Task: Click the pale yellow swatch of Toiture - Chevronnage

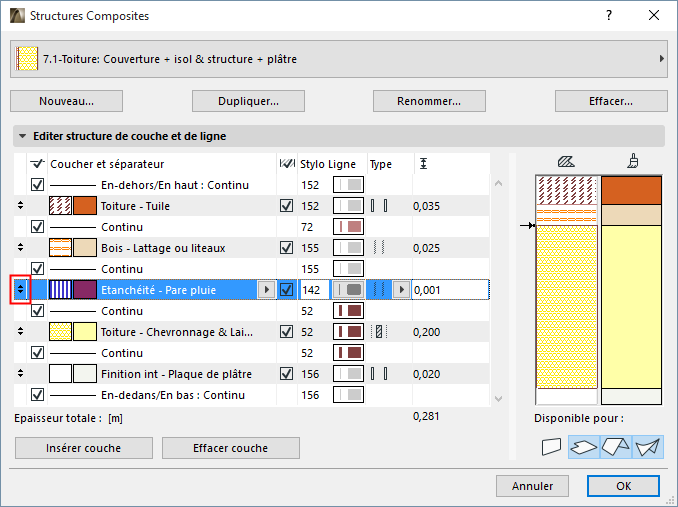Action: [85, 332]
